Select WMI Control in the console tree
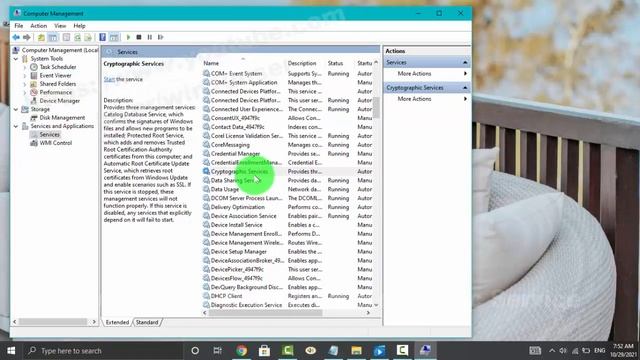Viewport: 640px width, 360px height. coord(56,143)
